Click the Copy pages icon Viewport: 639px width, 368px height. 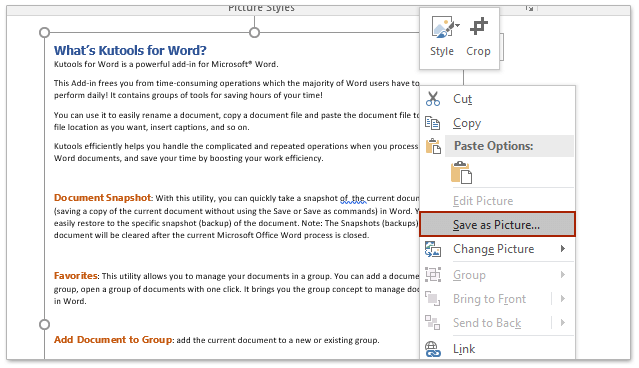tap(433, 123)
